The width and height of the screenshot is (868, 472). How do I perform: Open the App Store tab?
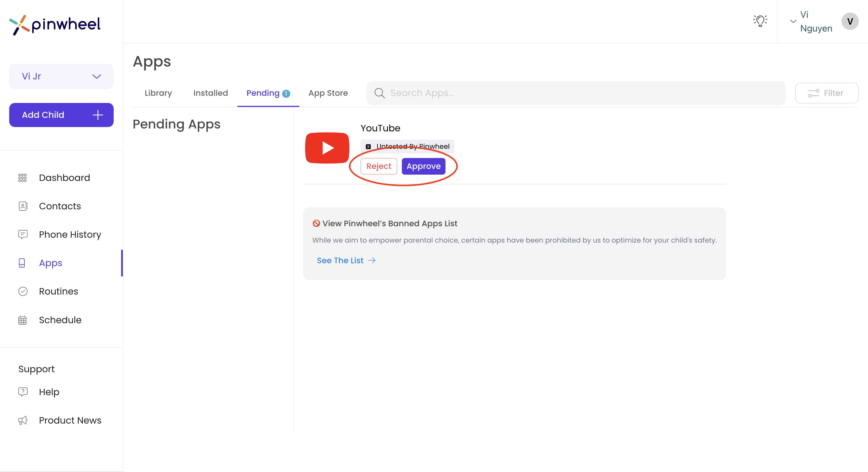328,93
